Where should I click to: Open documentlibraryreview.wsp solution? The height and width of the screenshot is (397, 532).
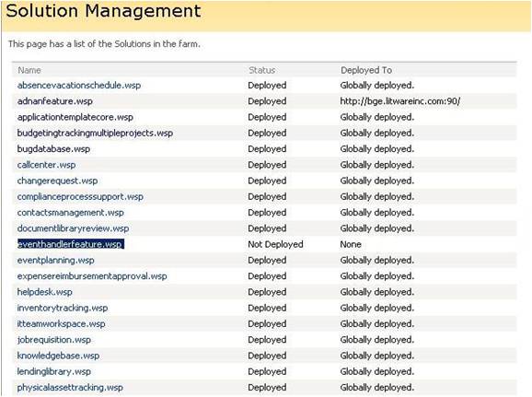(x=74, y=228)
